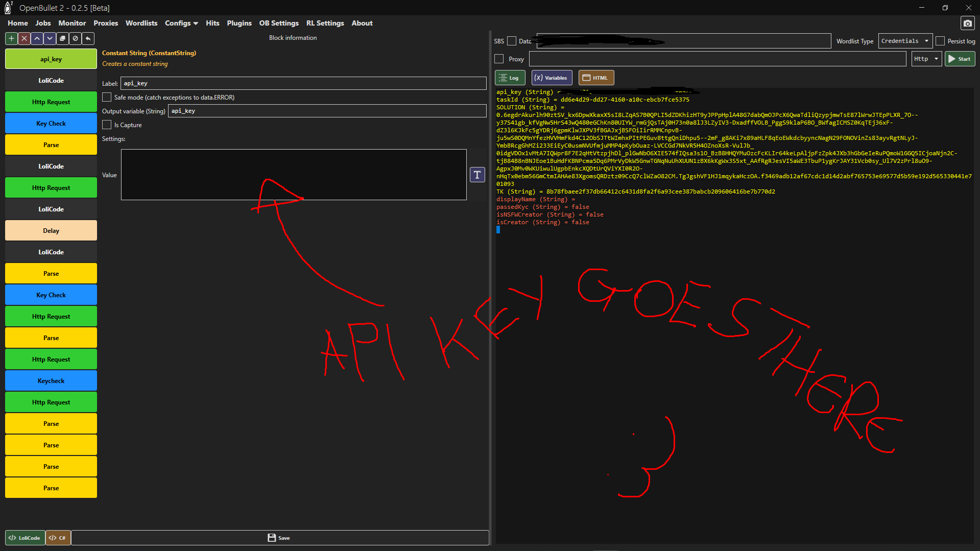Click the isNSFWCreator = false log line
980x551 pixels.
pos(549,214)
